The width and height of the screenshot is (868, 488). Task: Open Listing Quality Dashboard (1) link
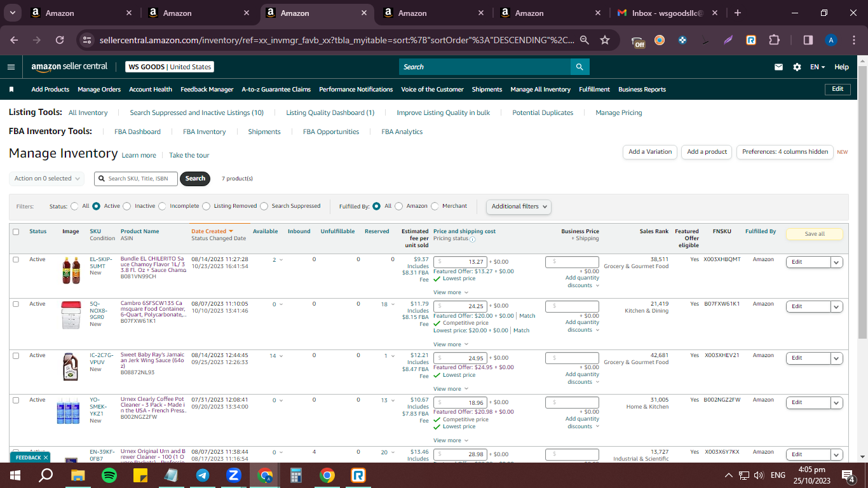(x=330, y=112)
